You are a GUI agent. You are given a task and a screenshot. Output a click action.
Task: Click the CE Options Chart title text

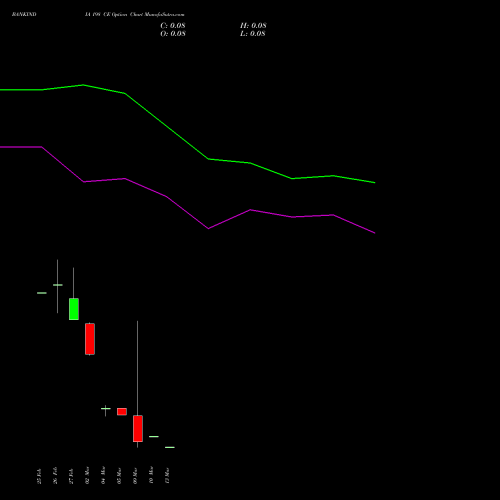point(134,14)
